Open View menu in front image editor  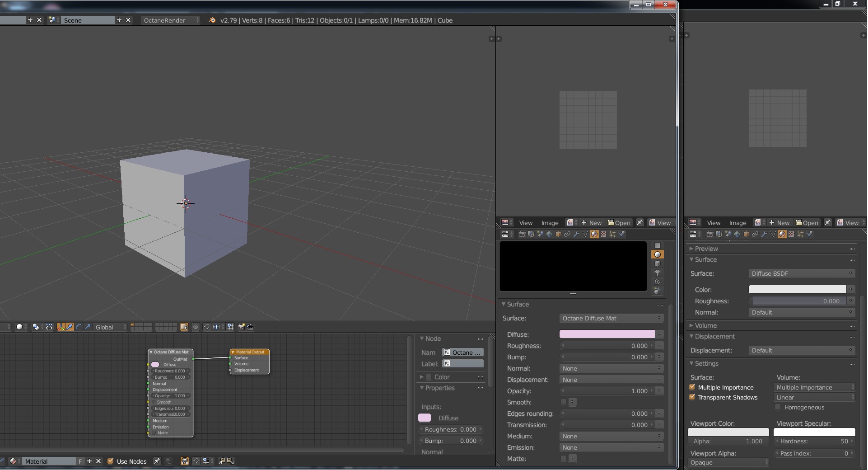526,223
